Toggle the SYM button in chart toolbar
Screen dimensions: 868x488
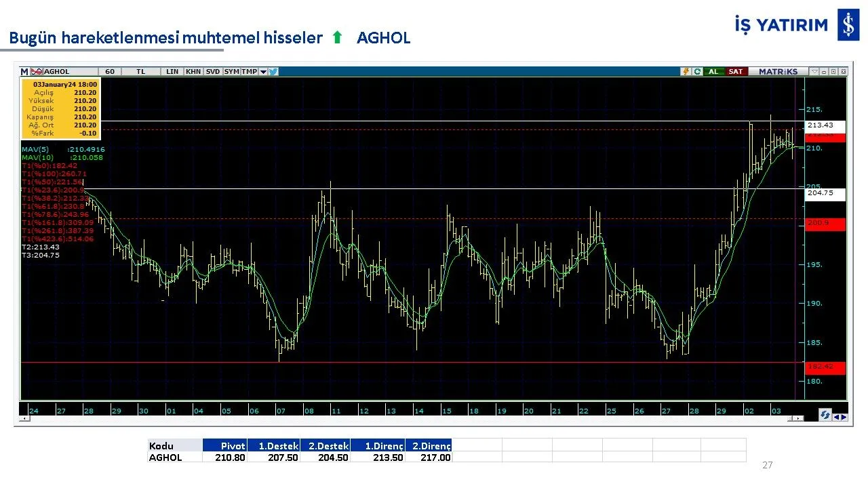point(231,71)
